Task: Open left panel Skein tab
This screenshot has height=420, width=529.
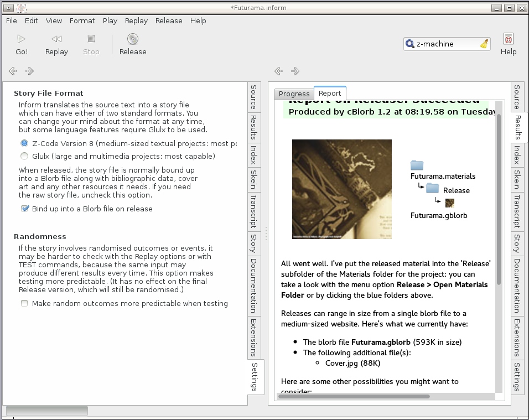Action: (x=253, y=179)
